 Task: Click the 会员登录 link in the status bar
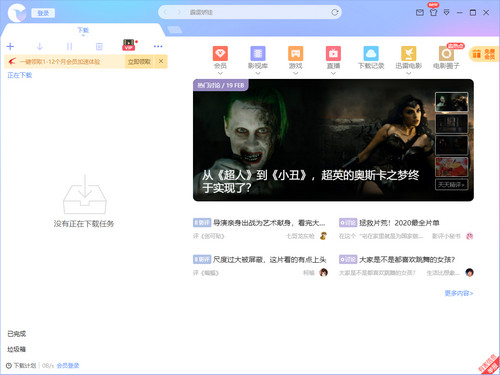click(68, 366)
